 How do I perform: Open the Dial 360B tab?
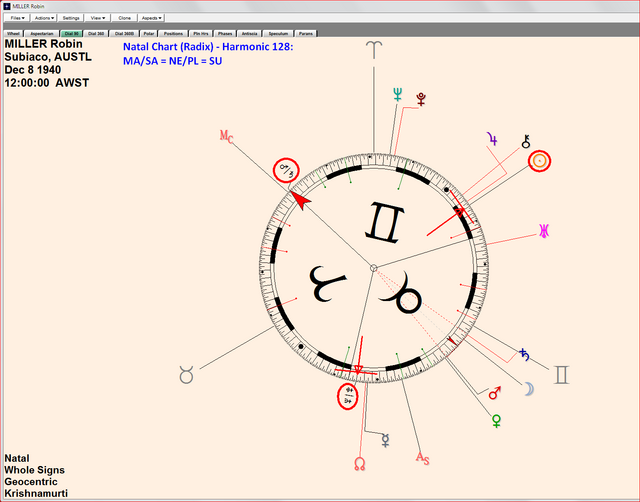coord(124,33)
